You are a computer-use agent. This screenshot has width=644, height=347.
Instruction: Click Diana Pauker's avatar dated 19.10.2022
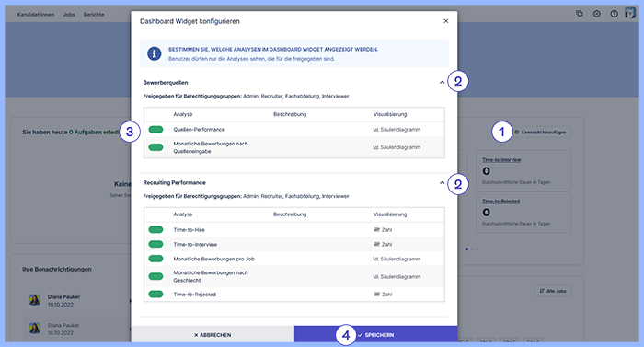click(x=35, y=300)
